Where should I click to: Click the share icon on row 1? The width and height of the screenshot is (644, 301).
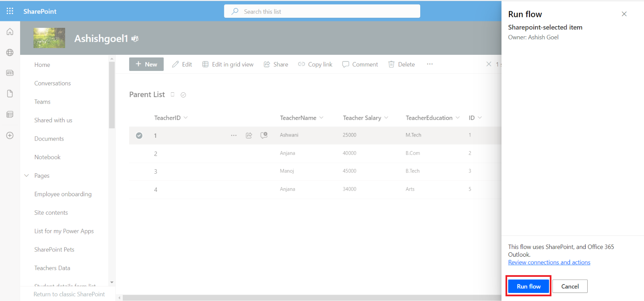click(249, 135)
